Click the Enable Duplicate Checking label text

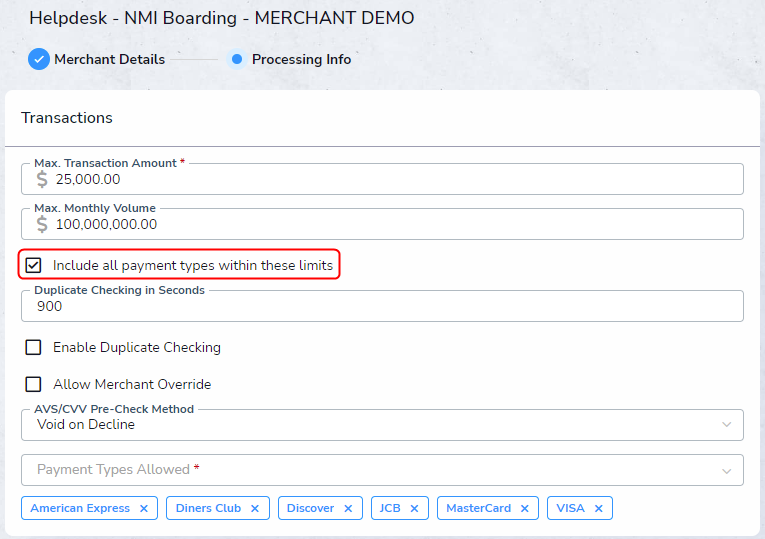click(137, 347)
